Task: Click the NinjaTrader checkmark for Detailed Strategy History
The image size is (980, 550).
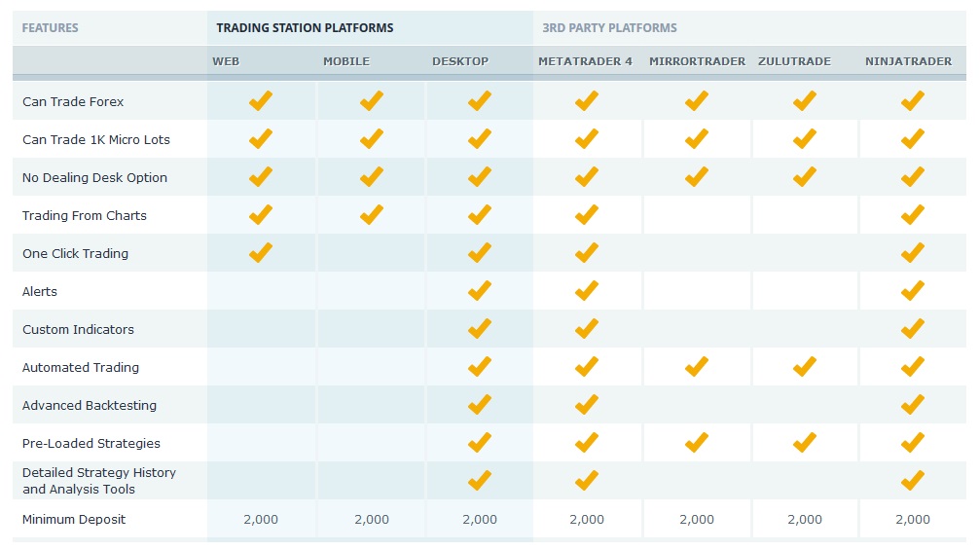Action: coord(913,481)
